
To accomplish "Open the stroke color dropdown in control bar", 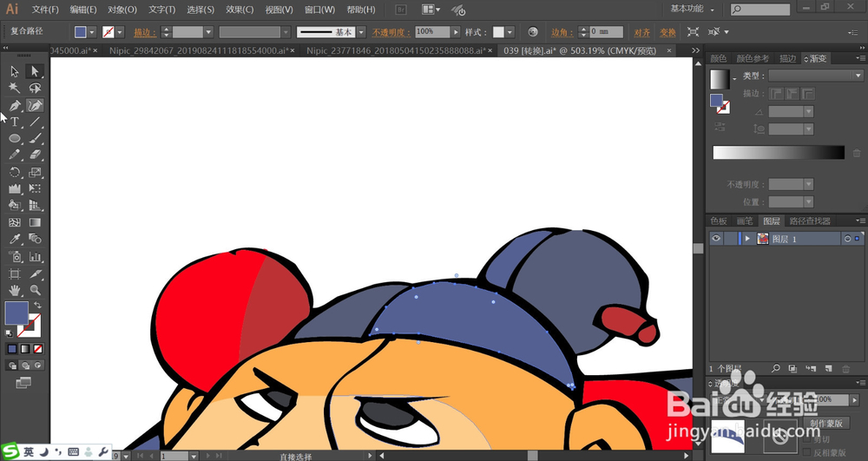I will pos(120,32).
